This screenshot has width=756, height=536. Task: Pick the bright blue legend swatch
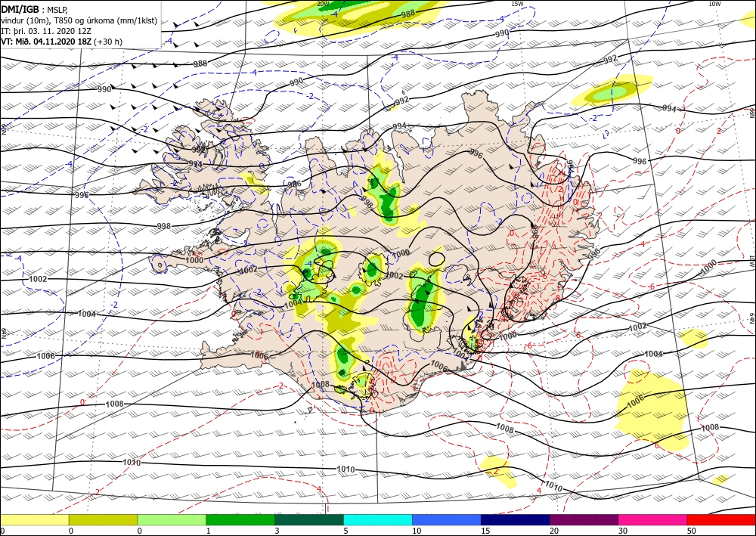coord(447,519)
